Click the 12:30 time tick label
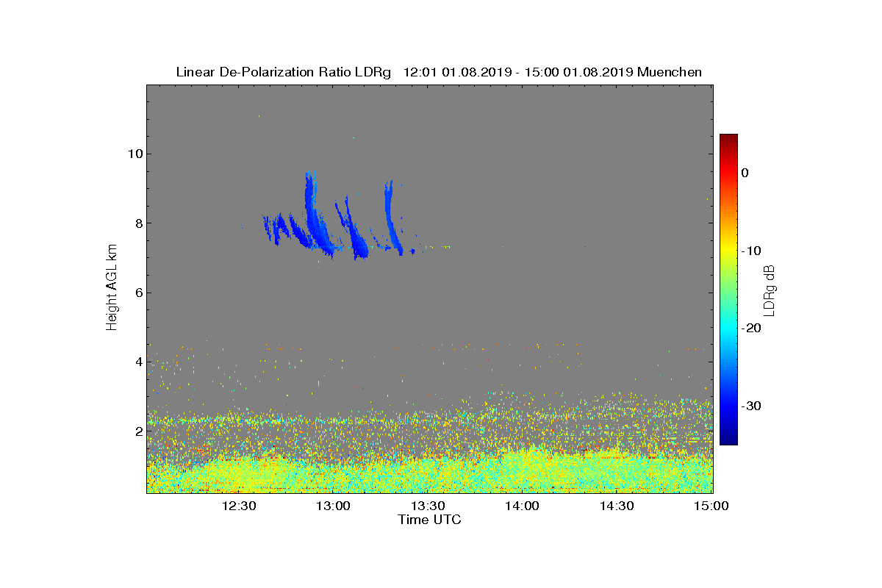Viewport: 882px width, 588px height. (239, 506)
